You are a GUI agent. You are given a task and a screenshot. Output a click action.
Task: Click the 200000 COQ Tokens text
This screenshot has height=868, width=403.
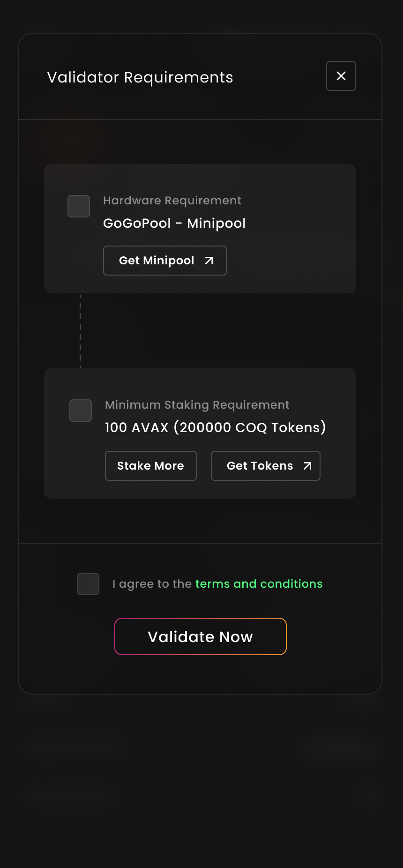point(250,427)
